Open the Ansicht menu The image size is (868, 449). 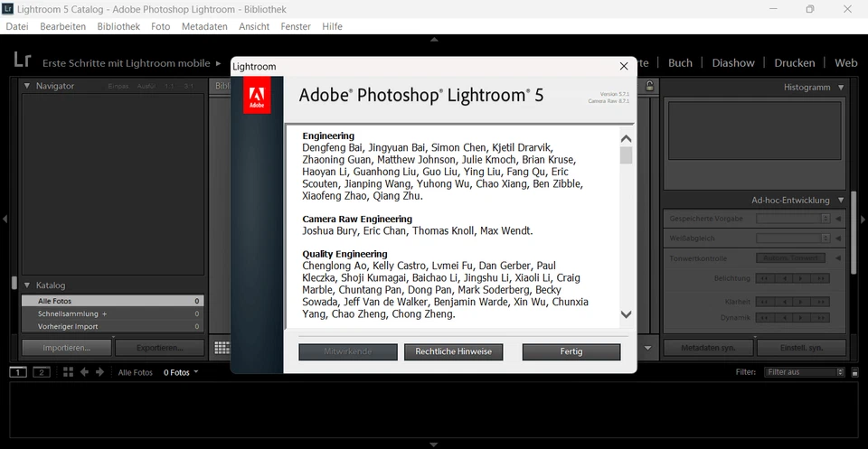[254, 26]
